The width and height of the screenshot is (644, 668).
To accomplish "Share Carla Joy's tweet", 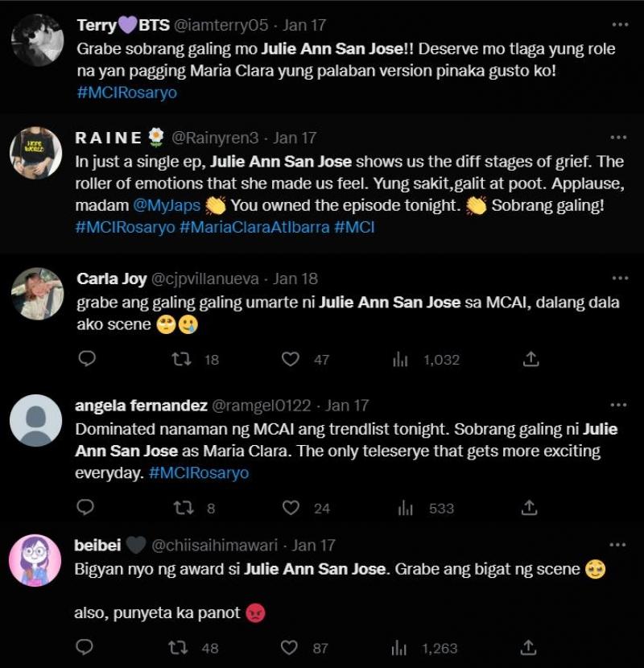I will [530, 359].
